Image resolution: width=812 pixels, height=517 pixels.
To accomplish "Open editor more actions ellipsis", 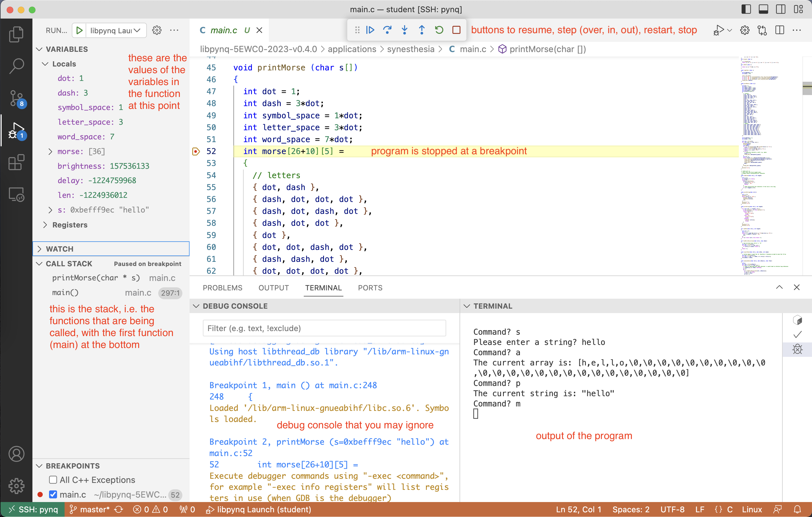I will (797, 30).
